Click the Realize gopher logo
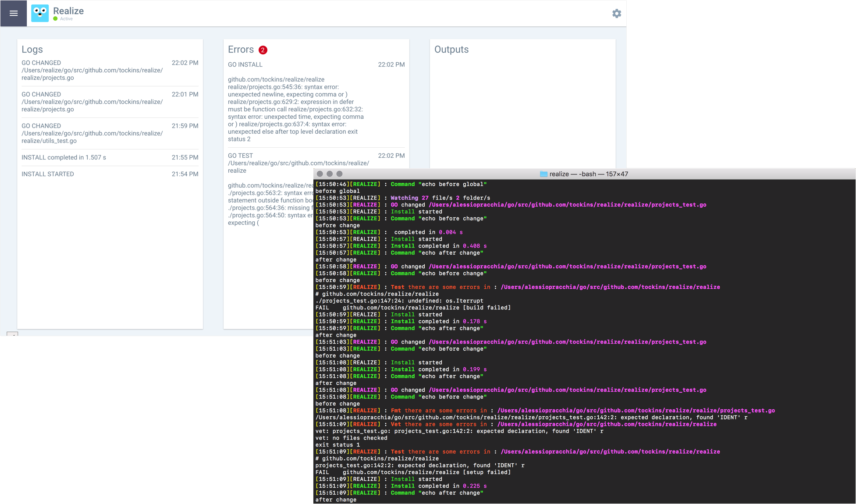 pos(40,14)
